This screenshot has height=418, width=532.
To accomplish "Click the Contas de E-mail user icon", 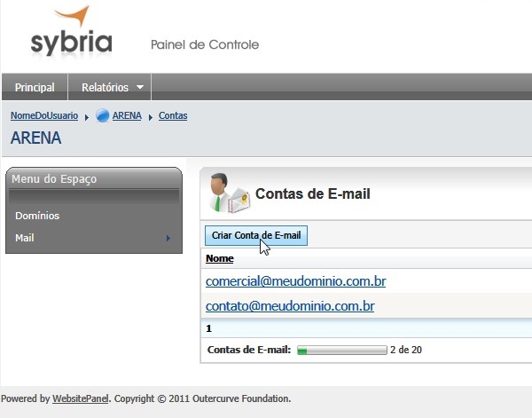I will click(x=225, y=193).
